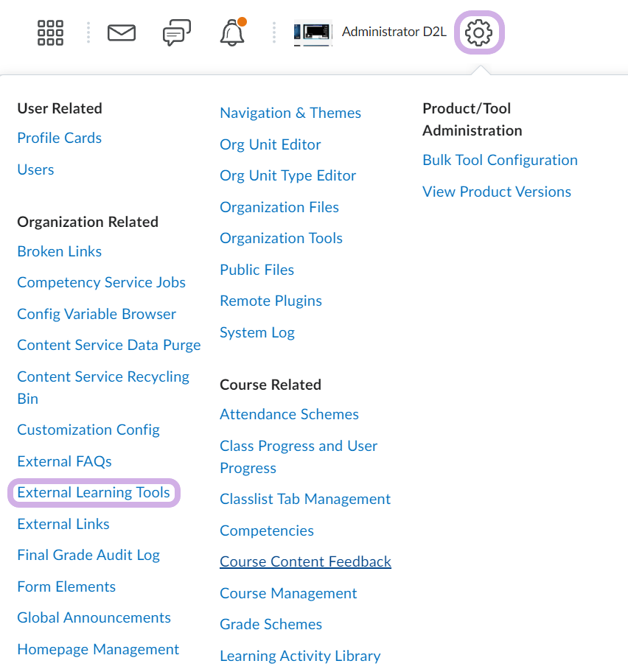The image size is (628, 672).
Task: Select Remote Plugins
Action: (x=271, y=301)
